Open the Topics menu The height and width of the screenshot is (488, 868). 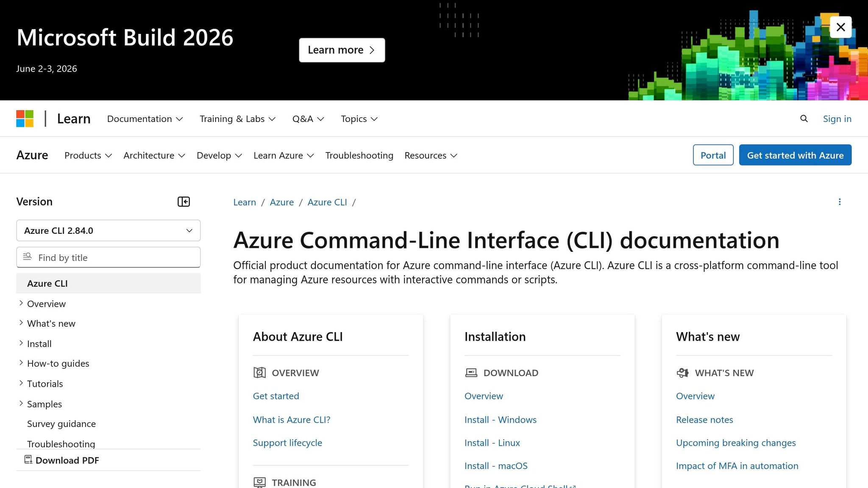coord(358,119)
